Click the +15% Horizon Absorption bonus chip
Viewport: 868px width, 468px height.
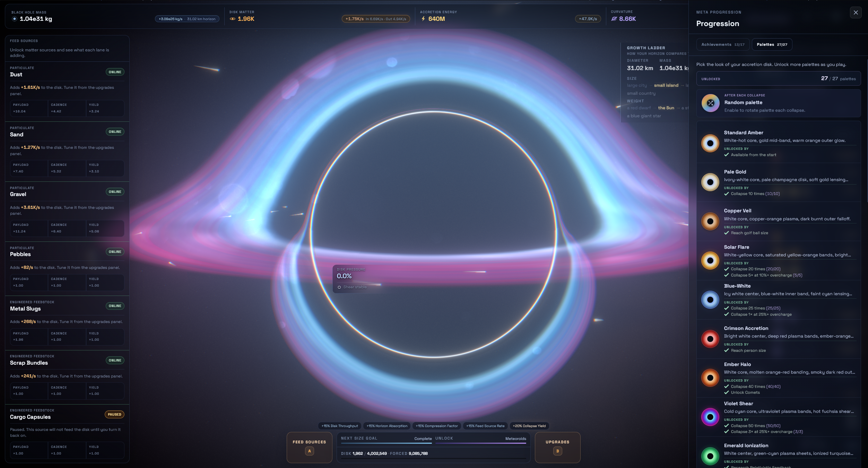pos(387,426)
